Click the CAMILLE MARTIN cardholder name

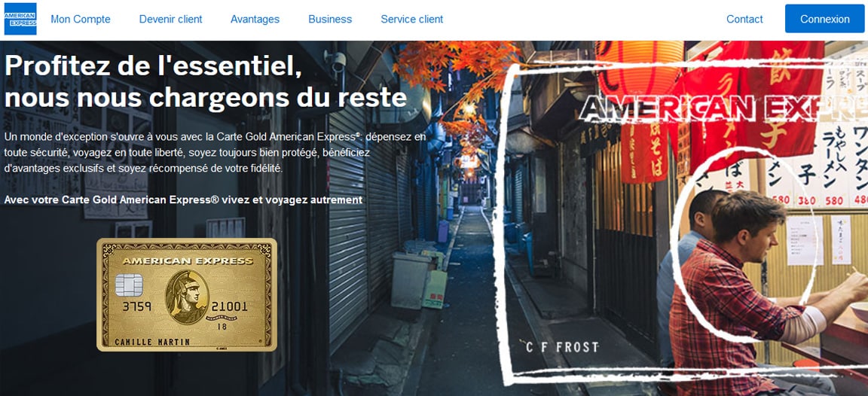pyautogui.click(x=152, y=343)
